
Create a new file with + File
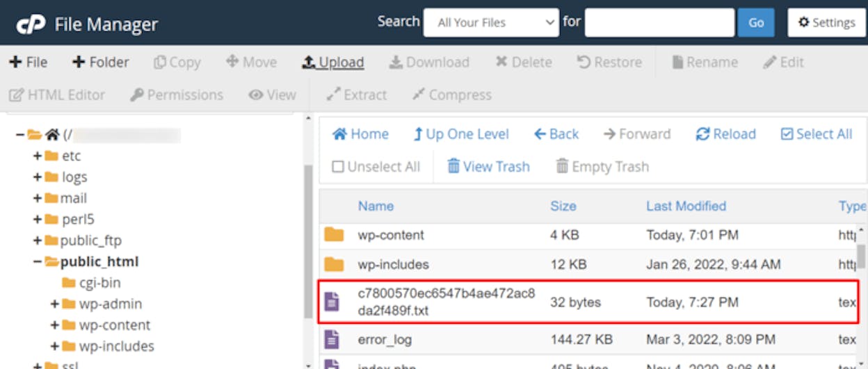point(28,62)
